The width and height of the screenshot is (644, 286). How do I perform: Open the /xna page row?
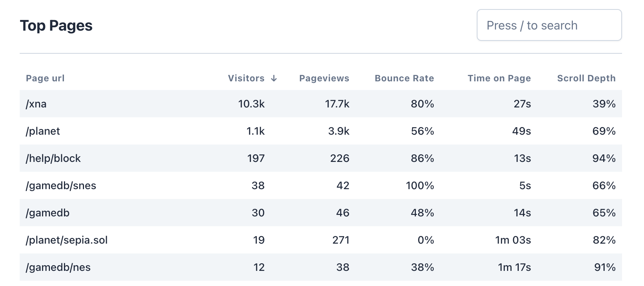36,104
